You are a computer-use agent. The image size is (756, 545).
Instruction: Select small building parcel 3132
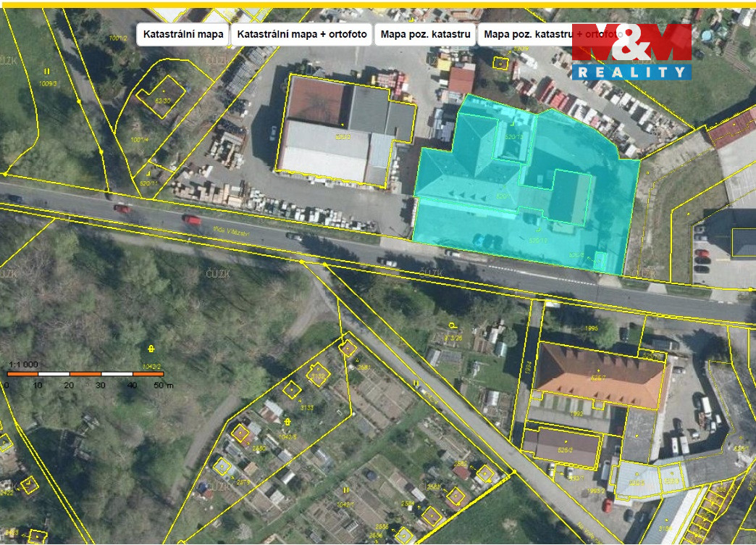317,375
